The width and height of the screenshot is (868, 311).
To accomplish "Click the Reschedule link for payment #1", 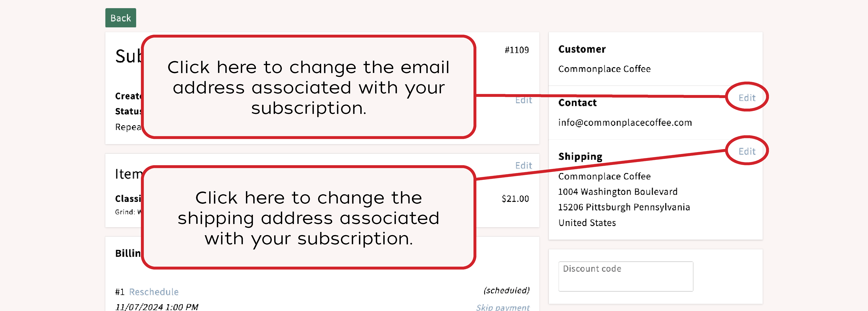I will (x=154, y=291).
